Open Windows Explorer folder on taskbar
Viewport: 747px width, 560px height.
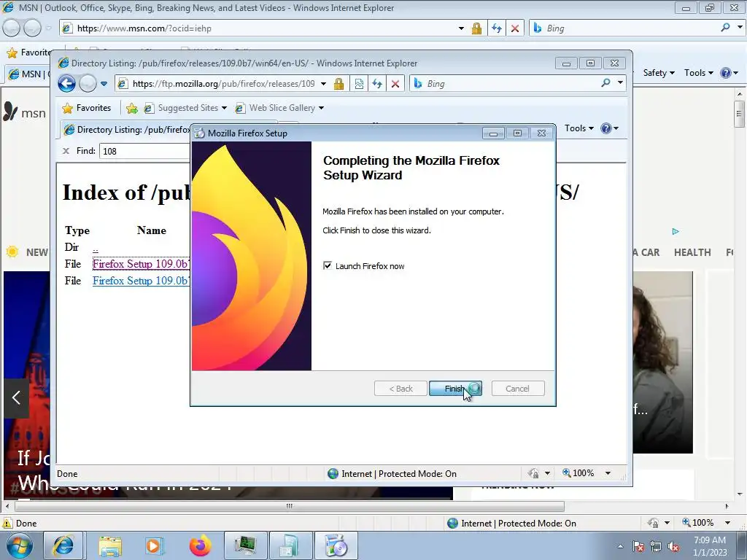(x=111, y=545)
